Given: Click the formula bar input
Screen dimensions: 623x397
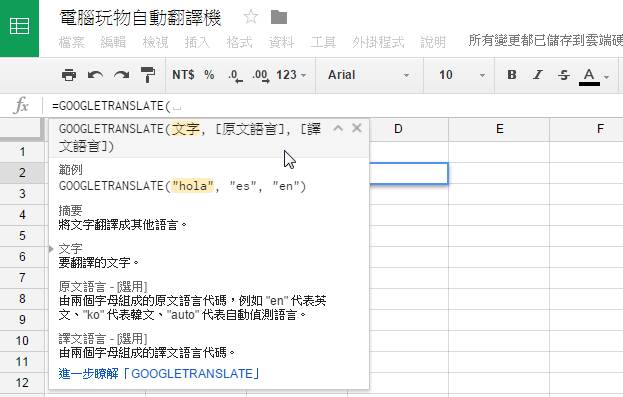Looking at the screenshot, I should tap(334, 106).
